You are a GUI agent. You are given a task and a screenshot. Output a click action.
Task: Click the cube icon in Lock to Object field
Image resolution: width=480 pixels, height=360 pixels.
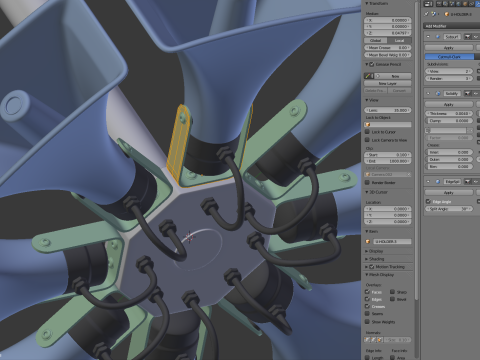368,125
